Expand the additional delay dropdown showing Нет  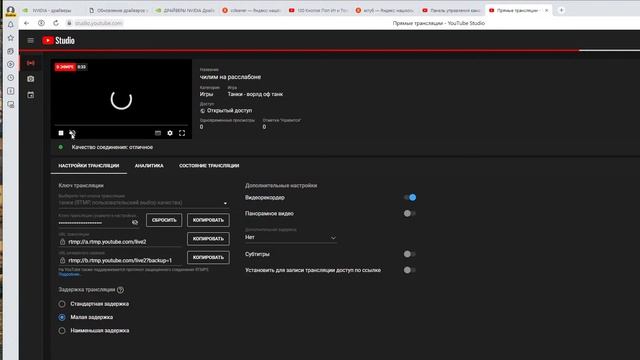click(291, 237)
